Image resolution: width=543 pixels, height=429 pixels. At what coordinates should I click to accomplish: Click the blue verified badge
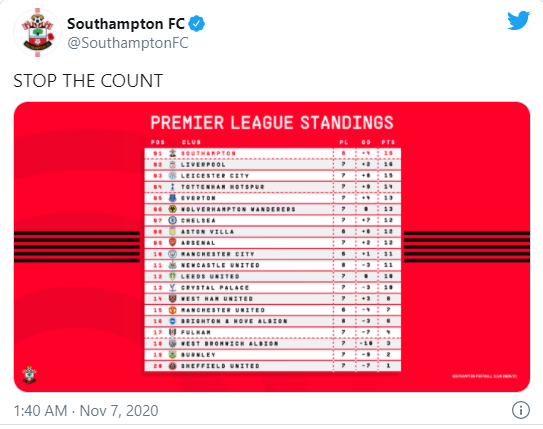[x=197, y=24]
